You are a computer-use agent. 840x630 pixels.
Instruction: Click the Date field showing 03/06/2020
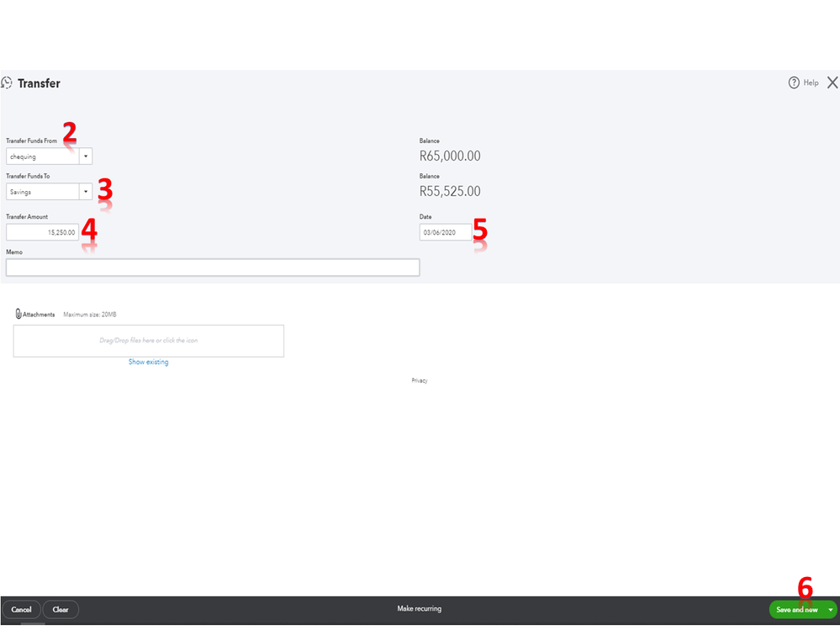(445, 232)
